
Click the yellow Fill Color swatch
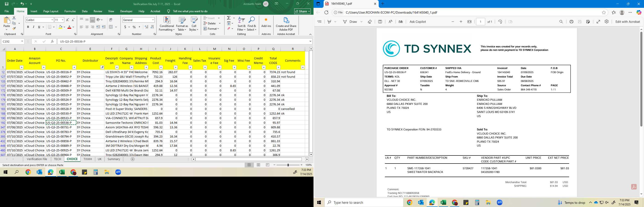pyautogui.click(x=60, y=27)
